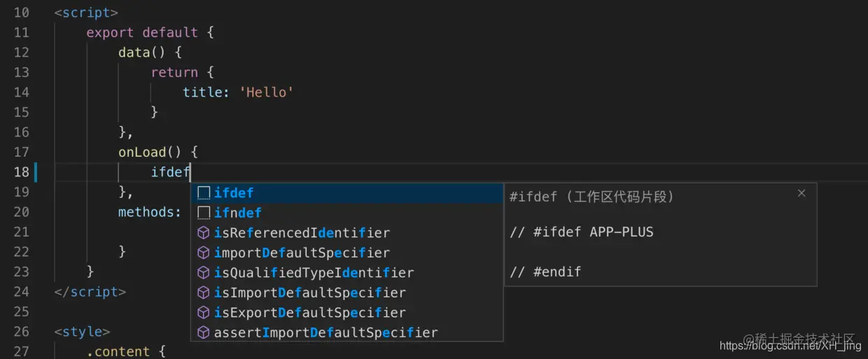This screenshot has height=359, width=868.
Task: Click cube icon beside isReferencedIdentifier
Action: (x=204, y=233)
